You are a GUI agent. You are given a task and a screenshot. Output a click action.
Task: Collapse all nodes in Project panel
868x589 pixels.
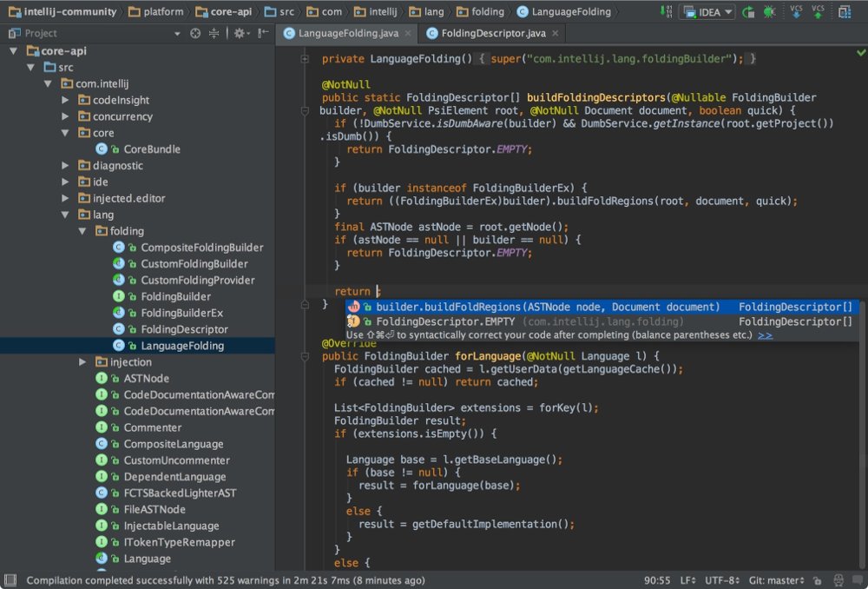click(214, 33)
